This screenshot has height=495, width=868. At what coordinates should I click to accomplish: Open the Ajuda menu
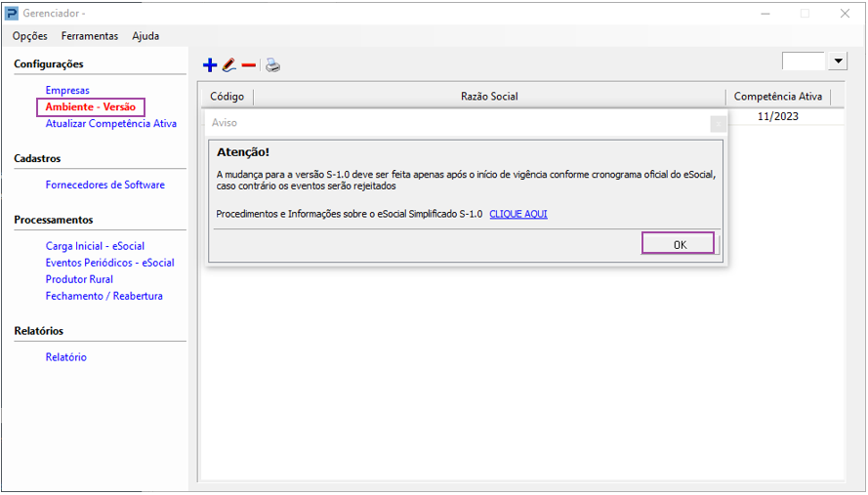coord(145,36)
